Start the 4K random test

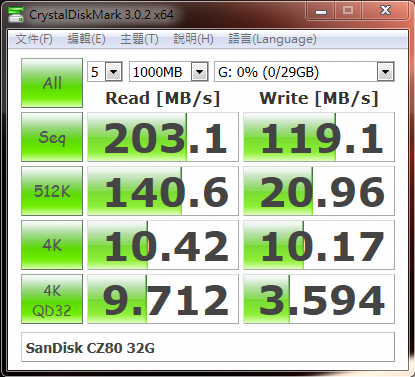coord(52,245)
